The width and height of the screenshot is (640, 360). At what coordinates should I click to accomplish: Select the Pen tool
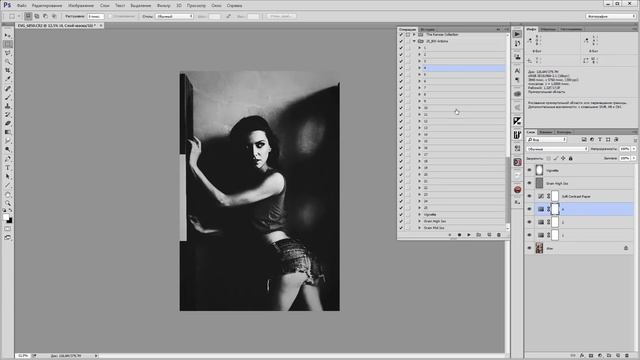tap(8, 159)
